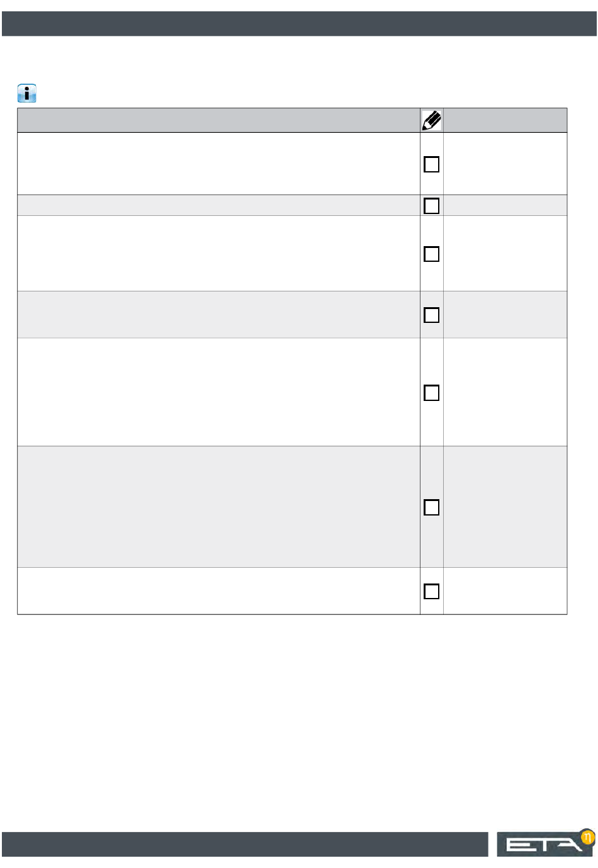Check the third checkbox in the checklist

[432, 254]
